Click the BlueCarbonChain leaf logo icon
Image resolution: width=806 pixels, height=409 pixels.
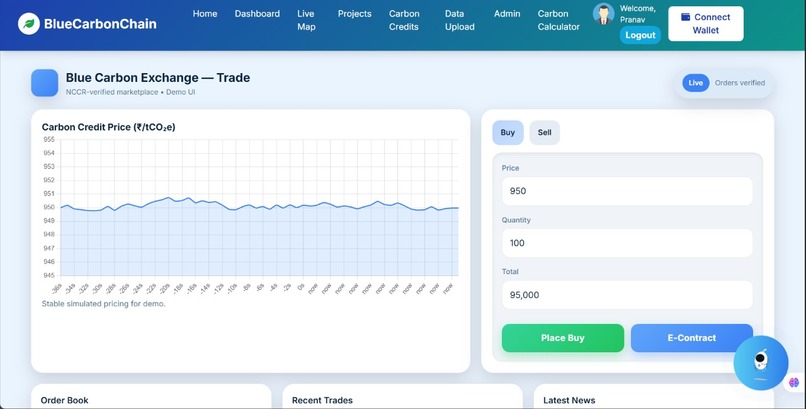[29, 24]
